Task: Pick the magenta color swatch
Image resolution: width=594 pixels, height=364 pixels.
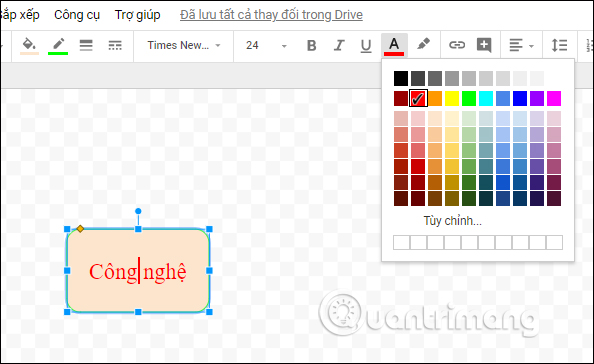Action: pyautogui.click(x=554, y=98)
